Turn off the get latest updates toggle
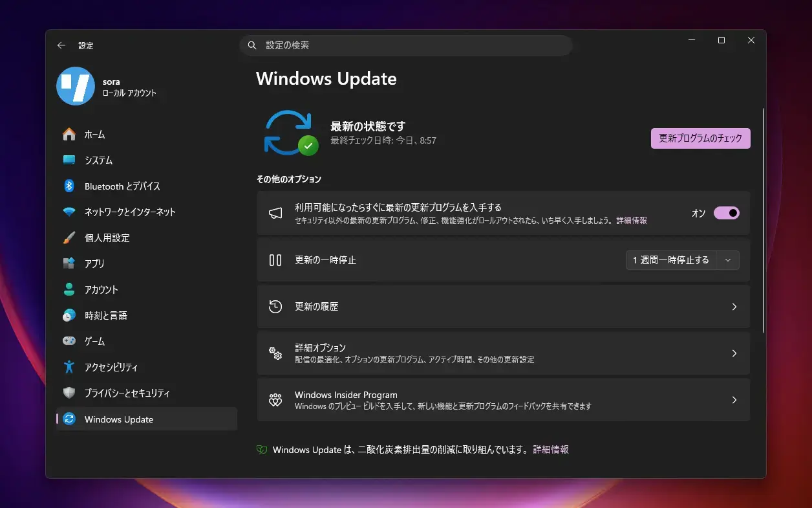The image size is (812, 508). tap(727, 213)
